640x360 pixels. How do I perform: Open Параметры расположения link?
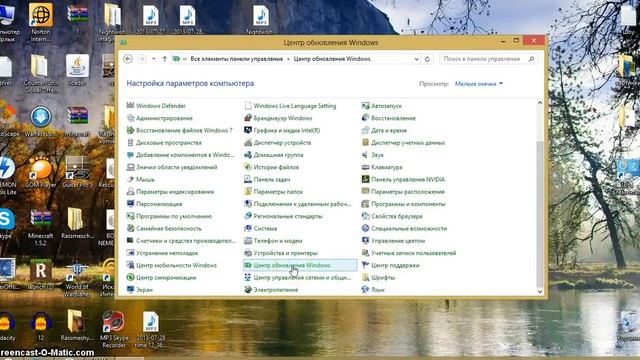click(x=408, y=191)
